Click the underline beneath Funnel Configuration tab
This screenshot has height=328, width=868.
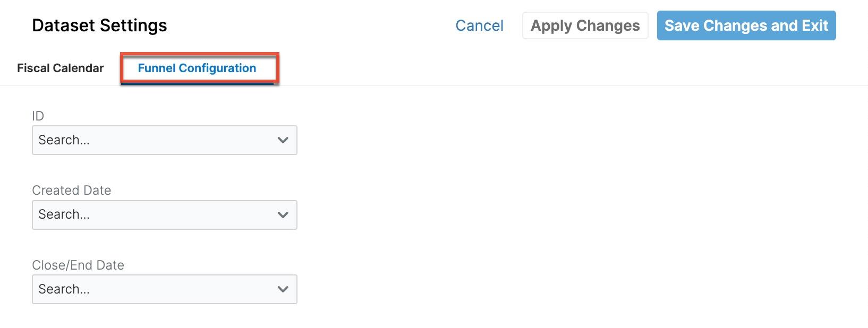point(197,83)
